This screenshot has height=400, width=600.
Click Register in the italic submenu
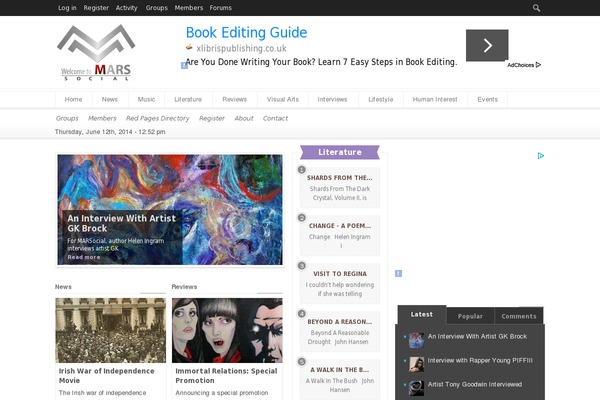[x=212, y=118]
